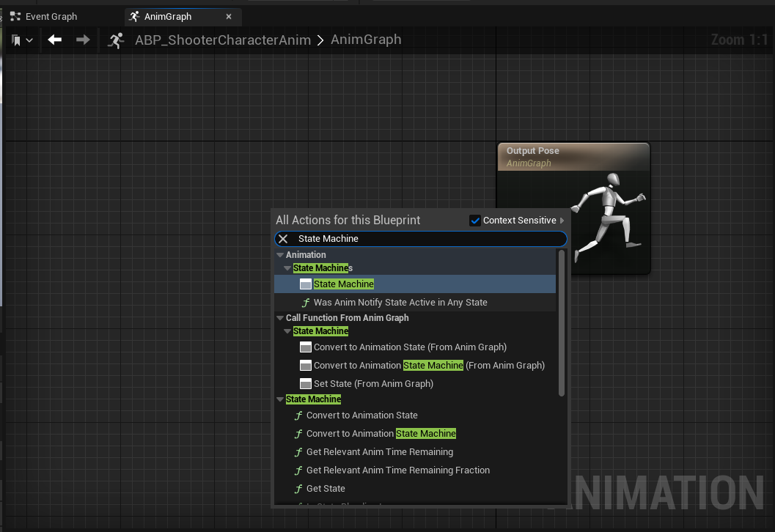Click the All Actions for this Blueprint title
This screenshot has width=775, height=532.
point(348,221)
